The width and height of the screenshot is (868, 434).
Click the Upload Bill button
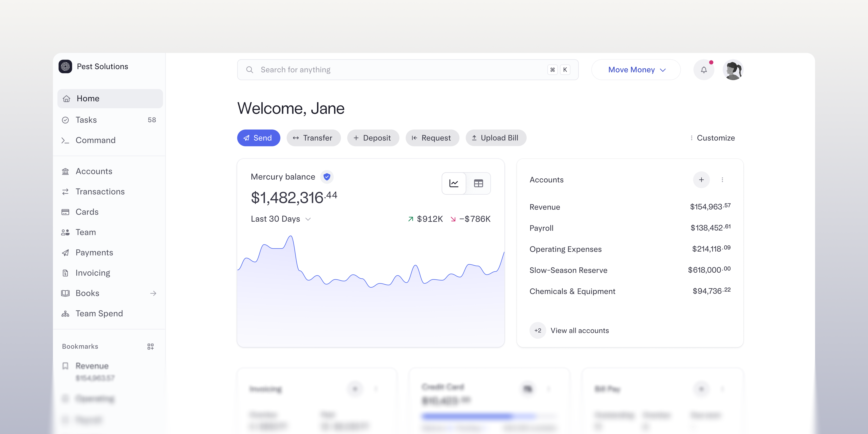[x=496, y=138]
